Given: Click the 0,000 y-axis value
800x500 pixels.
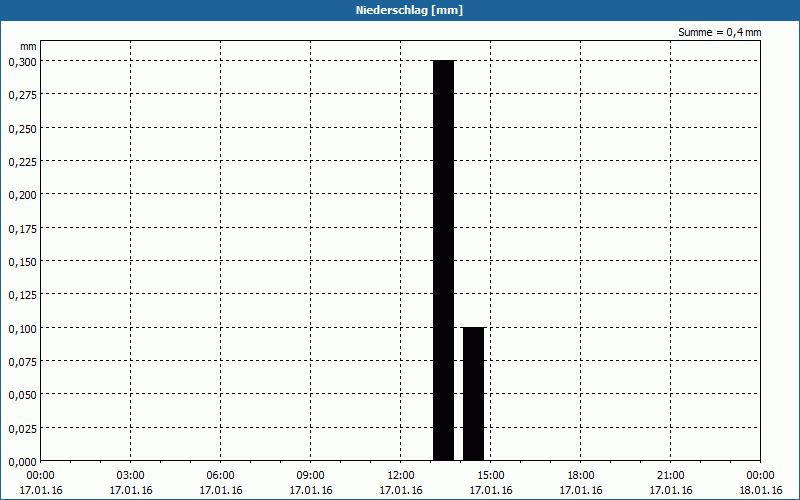Looking at the screenshot, I should coord(22,462).
